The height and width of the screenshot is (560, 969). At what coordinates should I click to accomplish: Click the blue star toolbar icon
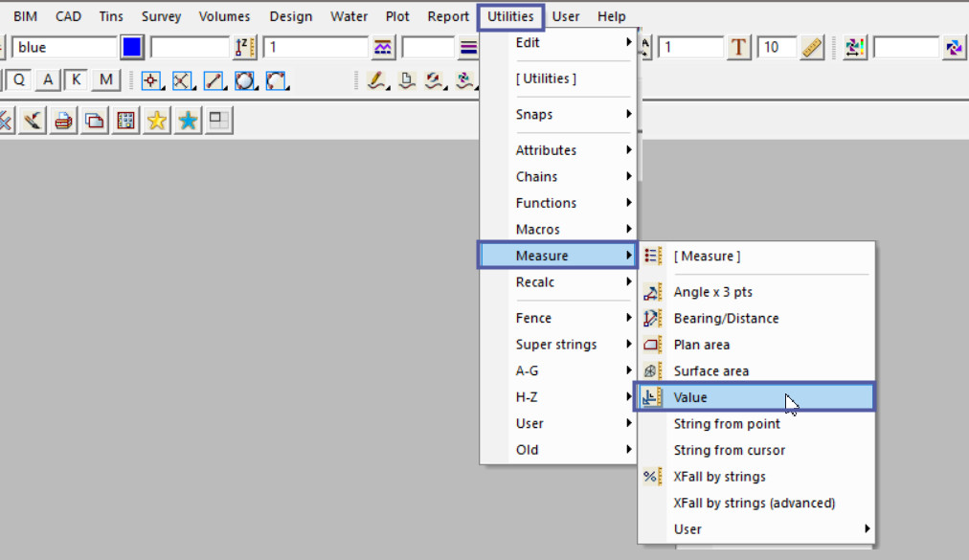189,121
